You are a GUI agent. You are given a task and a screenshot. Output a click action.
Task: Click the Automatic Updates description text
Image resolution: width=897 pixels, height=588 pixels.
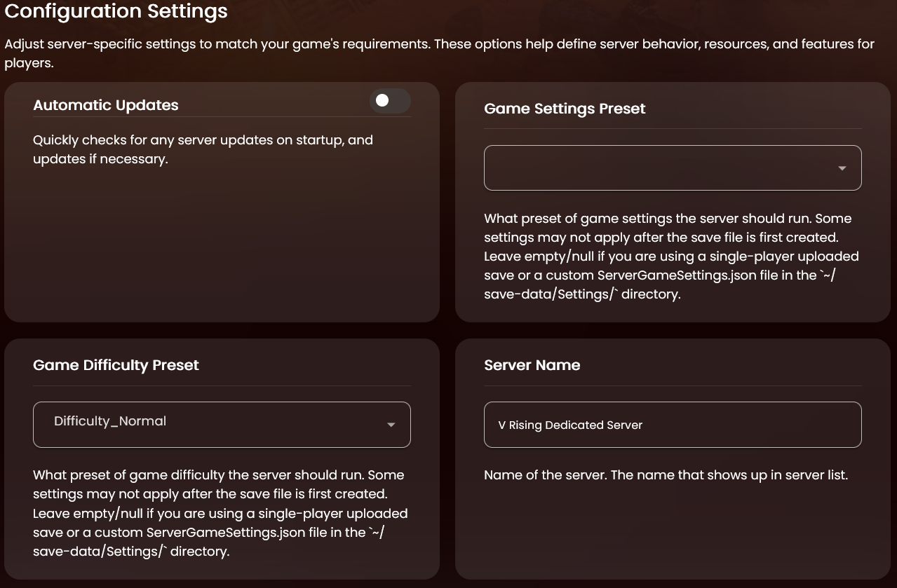tap(203, 149)
